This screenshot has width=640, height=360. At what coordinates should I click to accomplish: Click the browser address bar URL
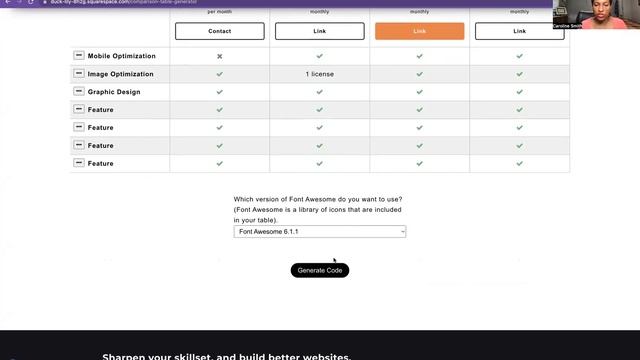point(124,2)
